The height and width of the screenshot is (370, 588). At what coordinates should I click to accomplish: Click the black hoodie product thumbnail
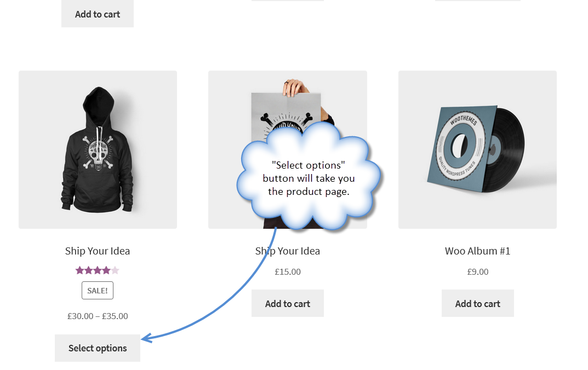(98, 149)
